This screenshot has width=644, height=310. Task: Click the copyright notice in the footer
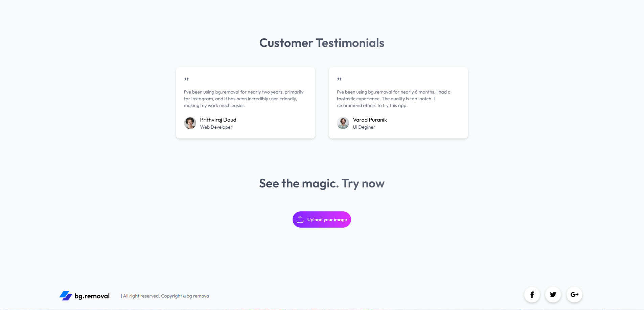tap(165, 296)
